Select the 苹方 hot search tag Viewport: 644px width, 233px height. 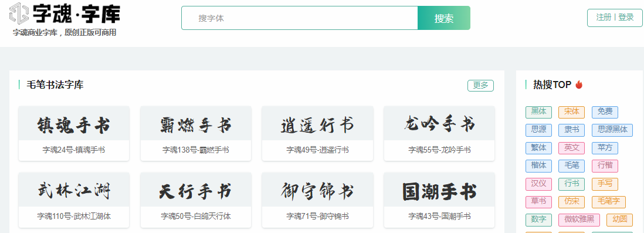[605, 148]
